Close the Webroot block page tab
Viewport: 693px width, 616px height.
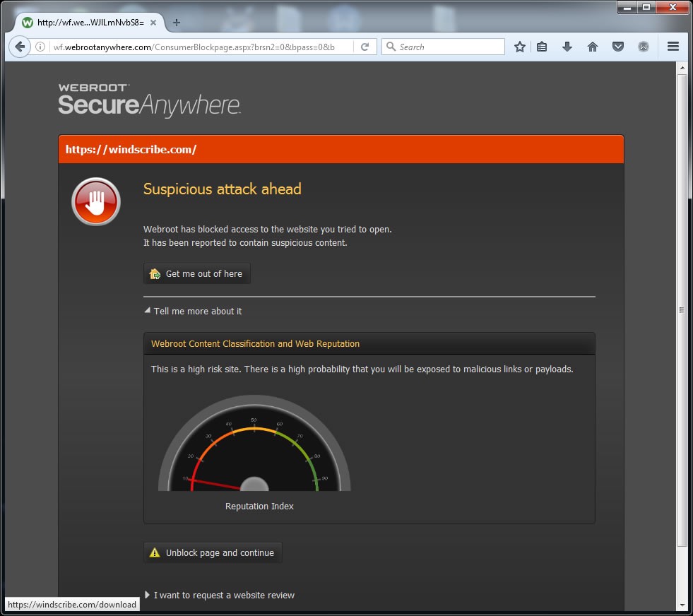point(153,23)
